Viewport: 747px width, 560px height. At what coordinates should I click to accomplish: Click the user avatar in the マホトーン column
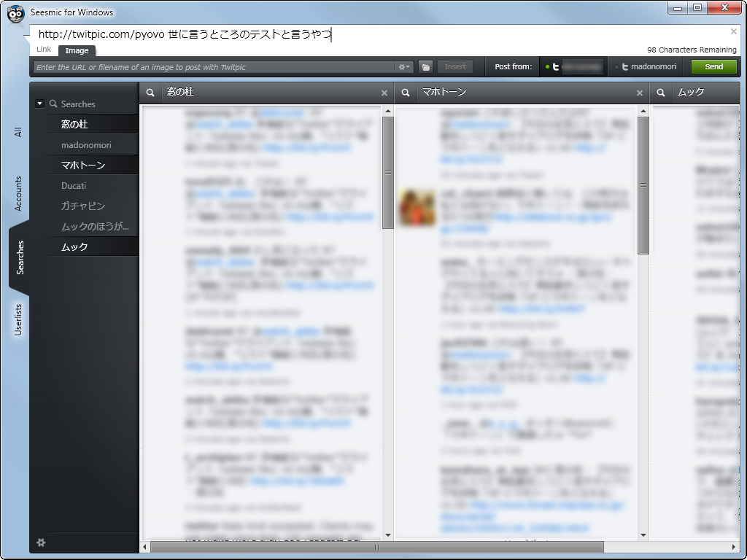417,206
